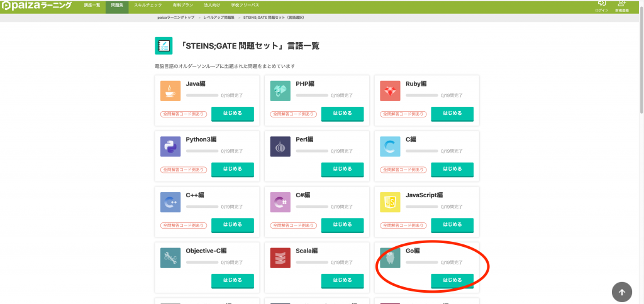Go to paizaラーニングトップ breadcrumb

tap(176, 18)
